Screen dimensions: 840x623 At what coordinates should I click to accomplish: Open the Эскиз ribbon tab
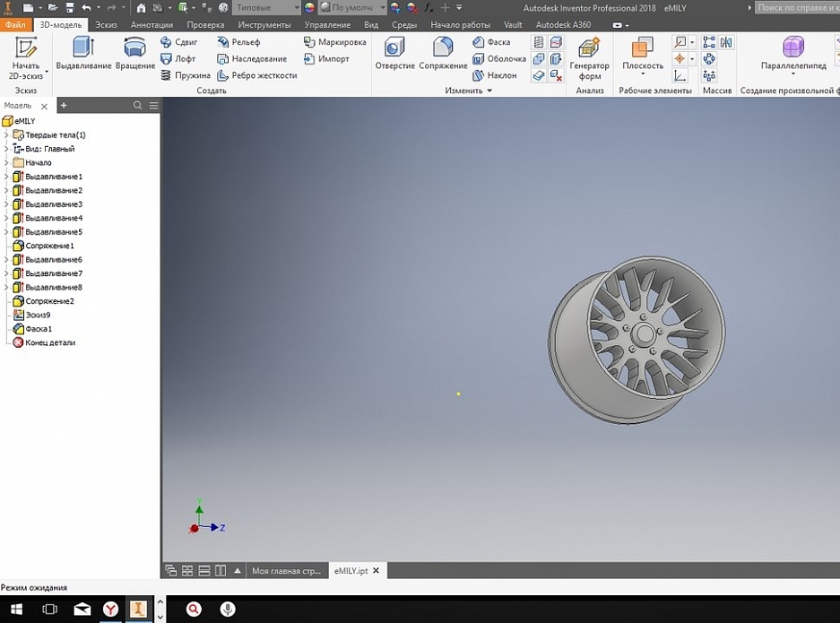pos(106,25)
